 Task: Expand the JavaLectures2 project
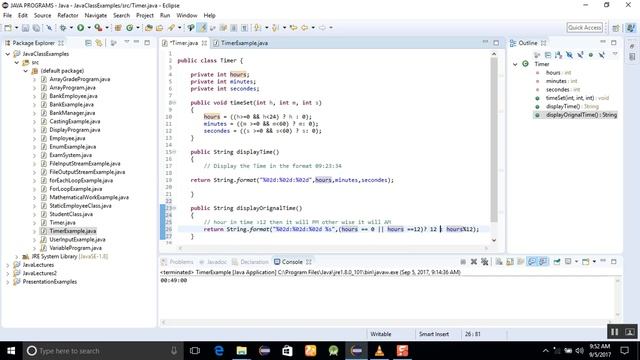8,273
